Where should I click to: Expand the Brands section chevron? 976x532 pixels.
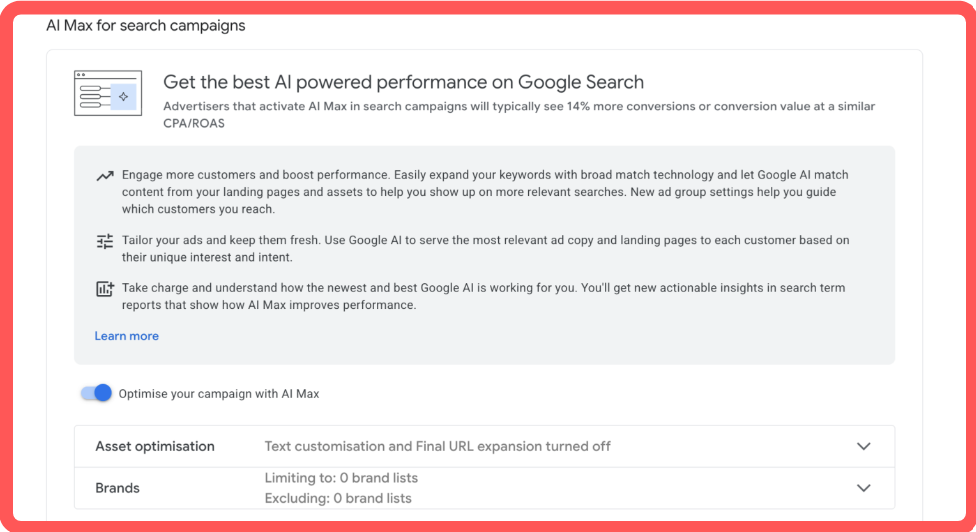863,488
